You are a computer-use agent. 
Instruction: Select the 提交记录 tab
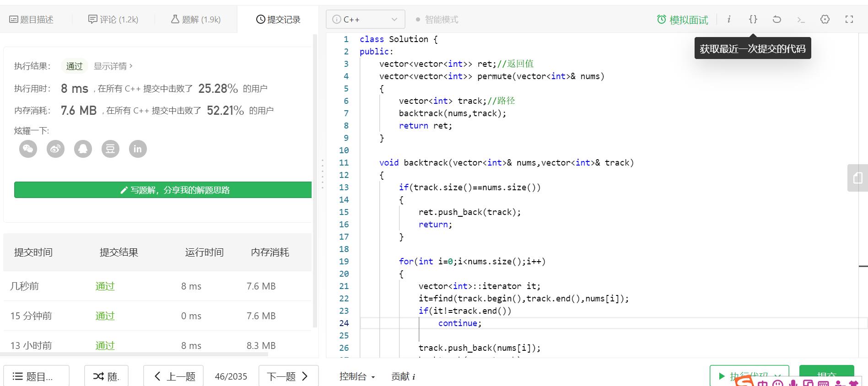(278, 19)
